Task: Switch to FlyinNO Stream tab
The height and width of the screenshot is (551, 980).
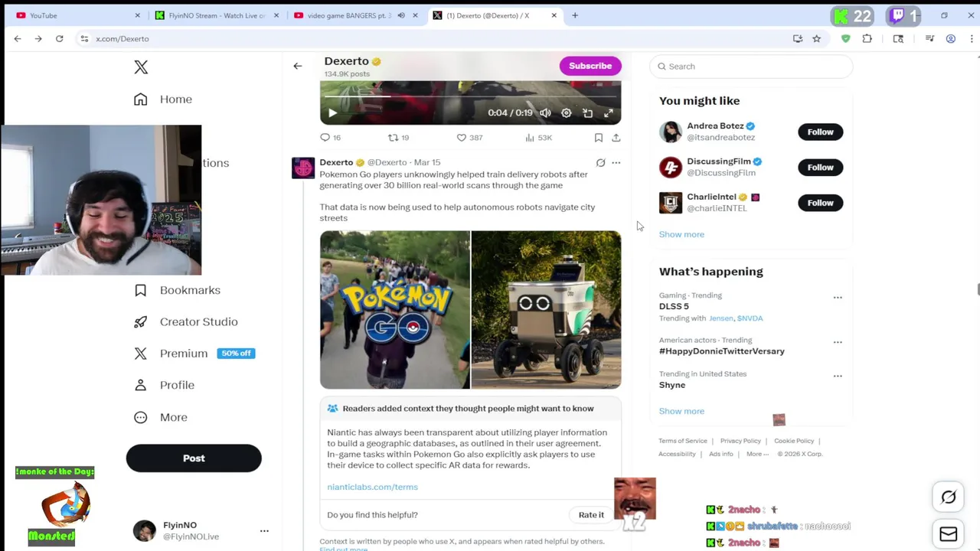Action: pos(217,15)
